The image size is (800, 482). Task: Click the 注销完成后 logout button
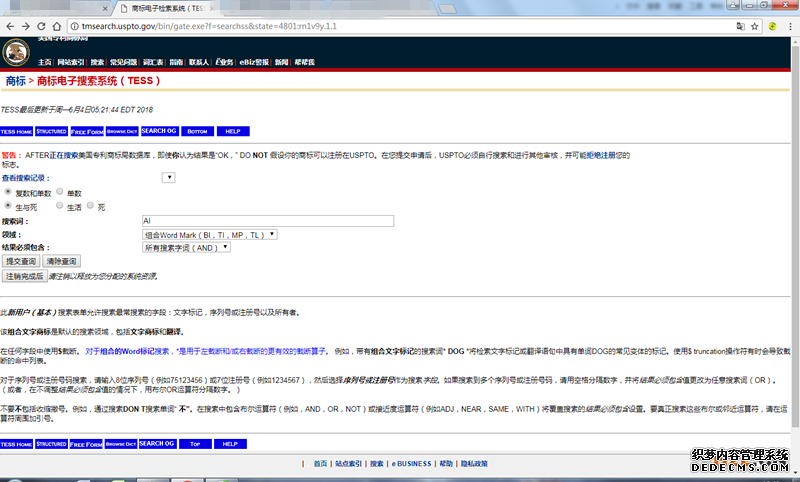(24, 276)
